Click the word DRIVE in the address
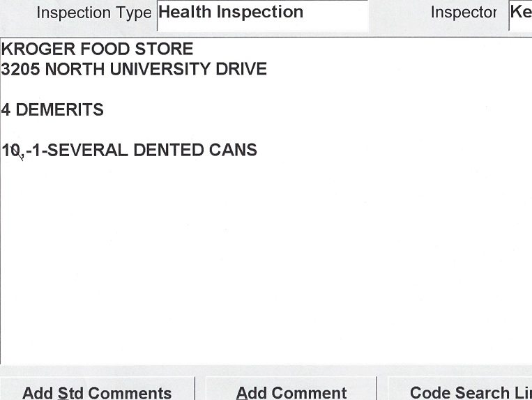The image size is (532, 400). (x=241, y=70)
